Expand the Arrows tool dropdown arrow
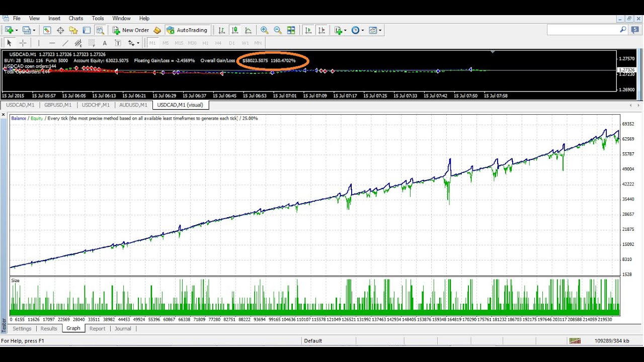This screenshot has height=362, width=644. [138, 43]
